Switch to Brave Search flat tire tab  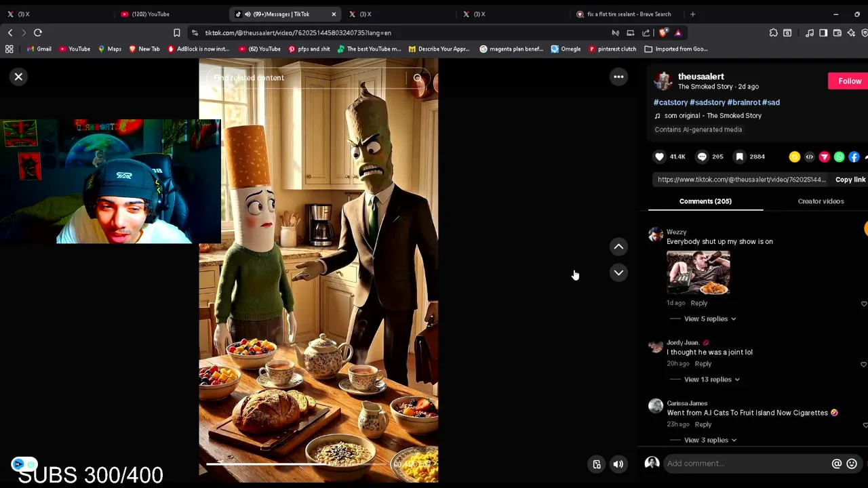pyautogui.click(x=627, y=14)
